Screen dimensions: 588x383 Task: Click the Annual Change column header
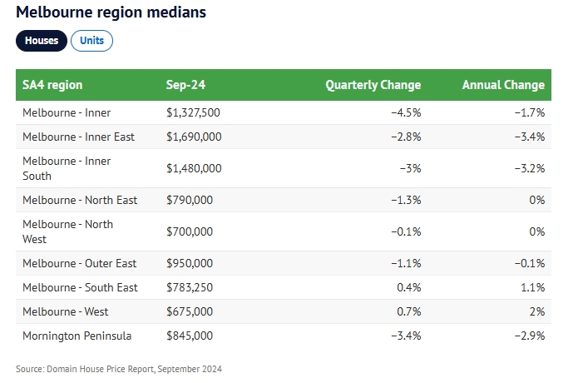coord(503,85)
